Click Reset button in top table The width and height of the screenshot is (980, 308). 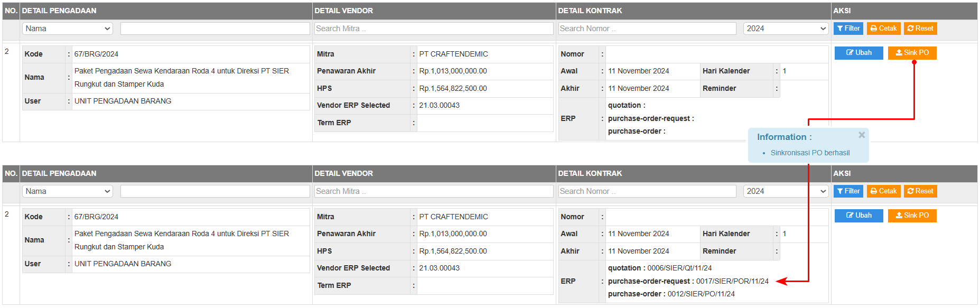[920, 29]
